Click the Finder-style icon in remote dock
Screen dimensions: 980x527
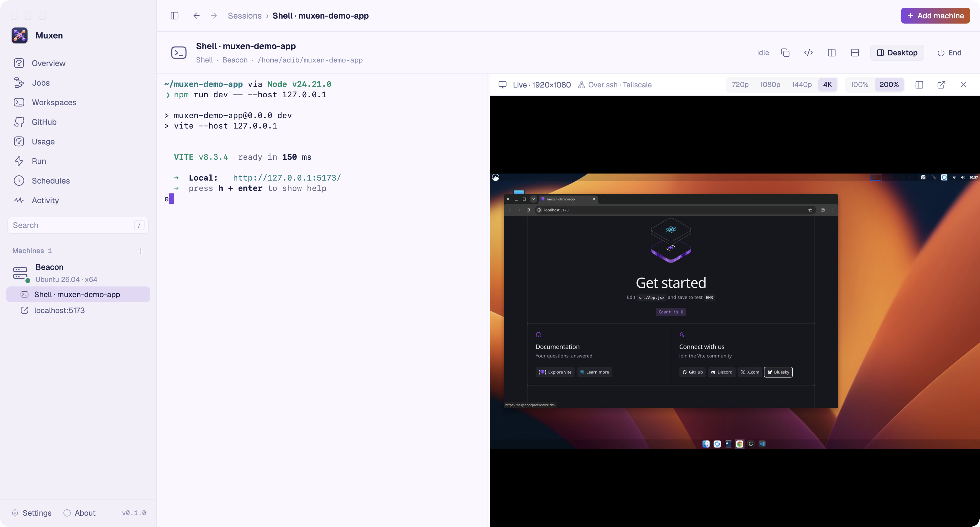tap(706, 444)
